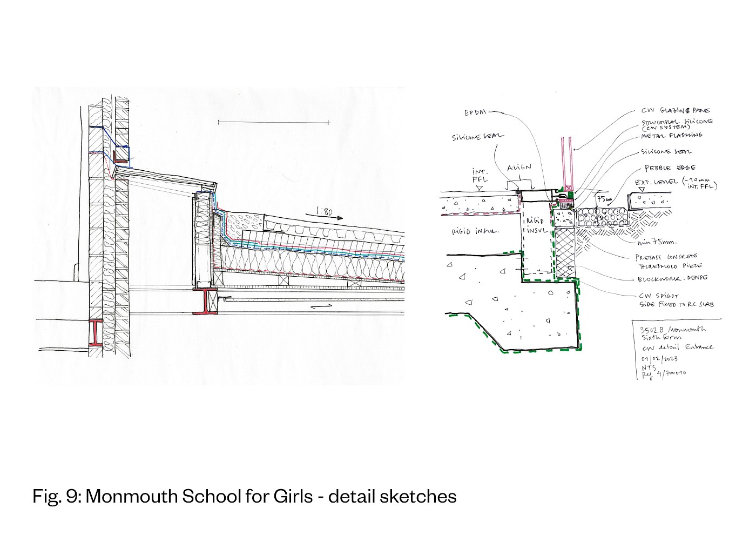Click the EPDM annotation label

click(475, 113)
